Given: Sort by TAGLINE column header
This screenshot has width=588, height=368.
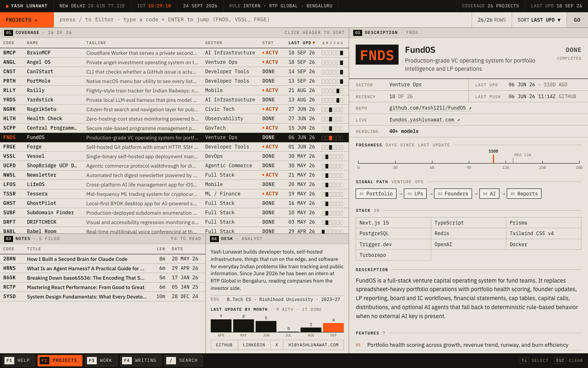Looking at the screenshot, I should tap(96, 43).
